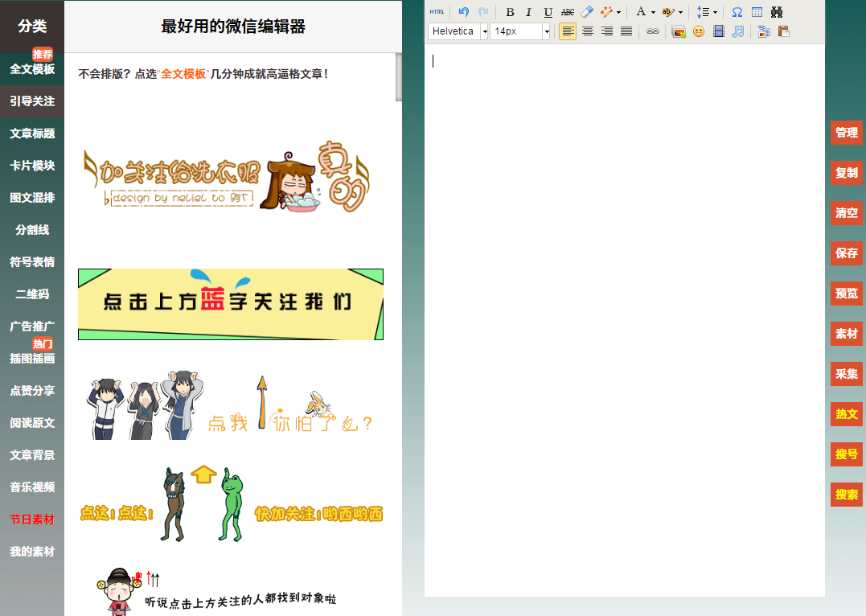The image size is (866, 616).
Task: Switch to the 分割线 category
Action: click(x=32, y=230)
